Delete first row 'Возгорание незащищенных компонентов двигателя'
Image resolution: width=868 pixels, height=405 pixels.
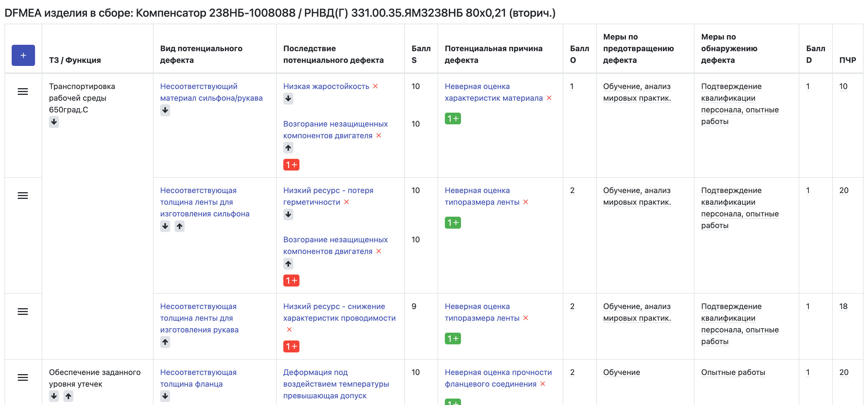pyautogui.click(x=379, y=135)
